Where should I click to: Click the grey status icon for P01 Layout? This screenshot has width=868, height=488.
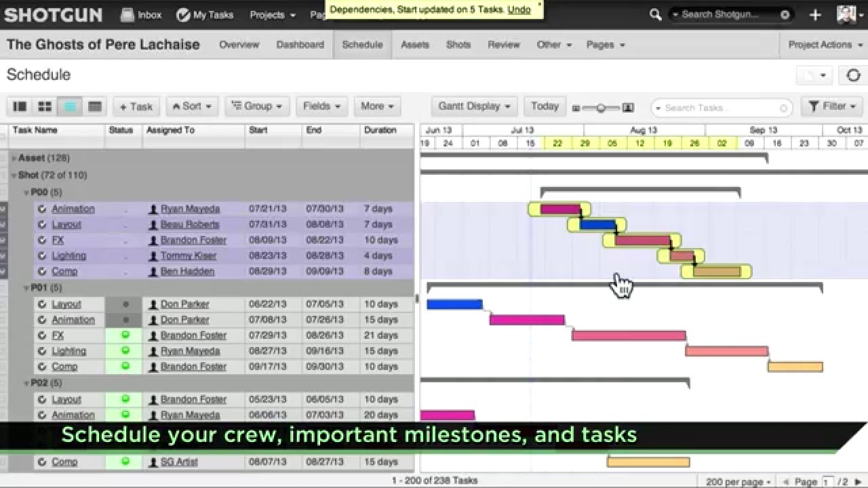pyautogui.click(x=125, y=304)
